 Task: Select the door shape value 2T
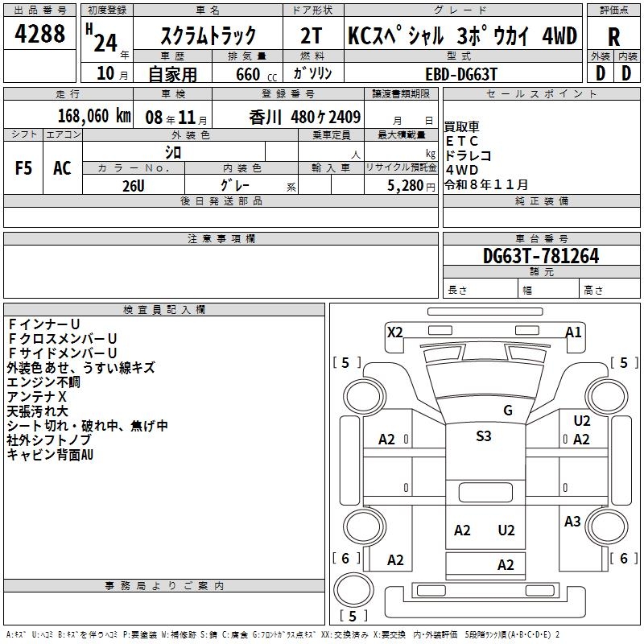tap(311, 35)
